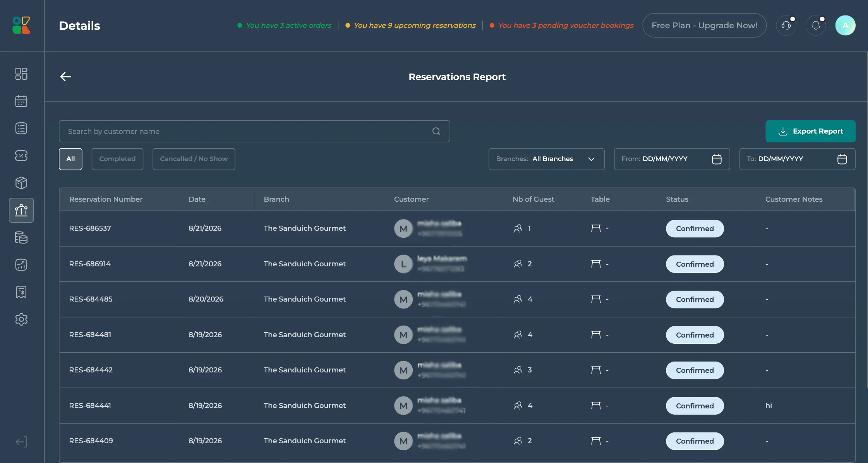Click The Sanduich Gourmet in RES-684409 row
868x463 pixels.
click(x=305, y=441)
